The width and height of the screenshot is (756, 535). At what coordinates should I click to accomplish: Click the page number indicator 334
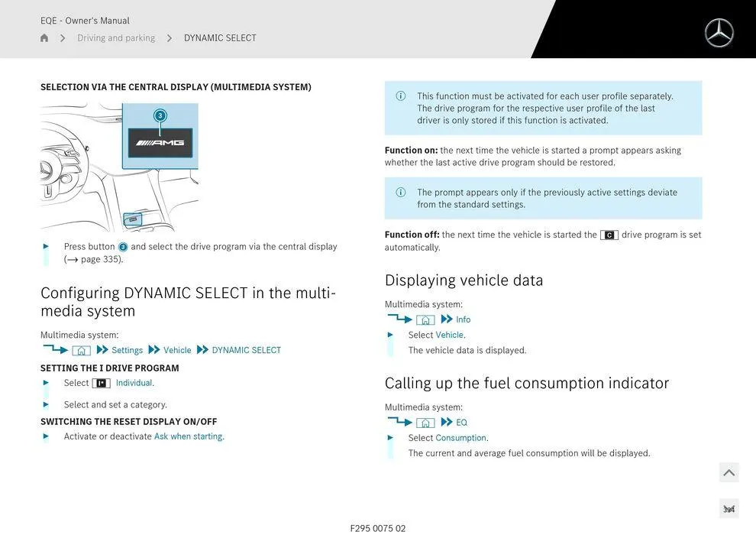pyautogui.click(x=729, y=509)
